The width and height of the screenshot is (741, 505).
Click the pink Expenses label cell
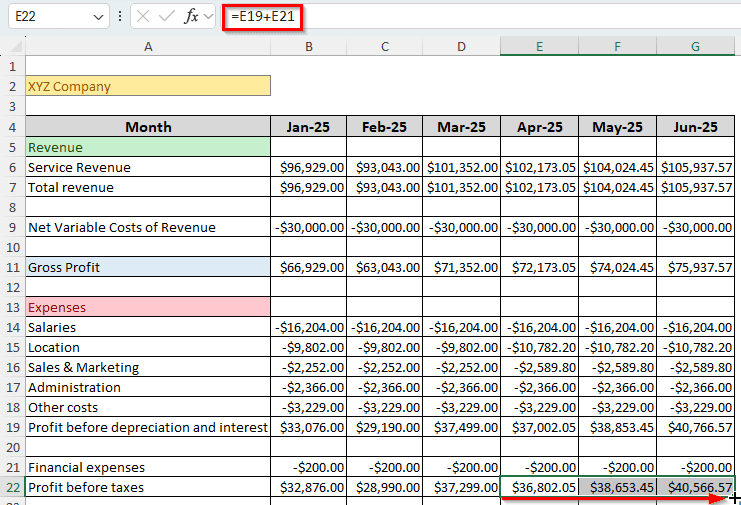coord(148,307)
